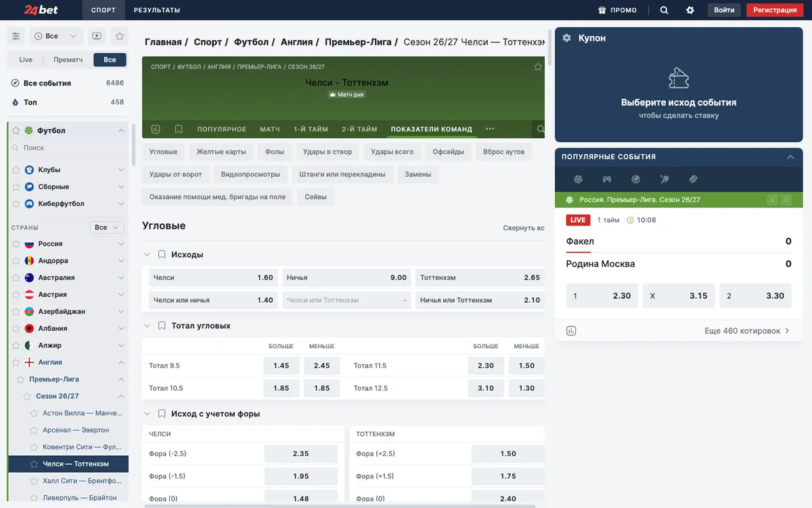Favorite the Футбол sport star
Image resolution: width=812 pixels, height=508 pixels.
(16, 131)
